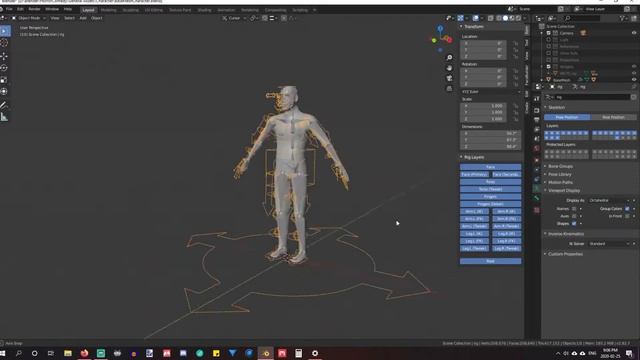
Task: Select the Cursor tool in toolbar
Action: pos(4,43)
